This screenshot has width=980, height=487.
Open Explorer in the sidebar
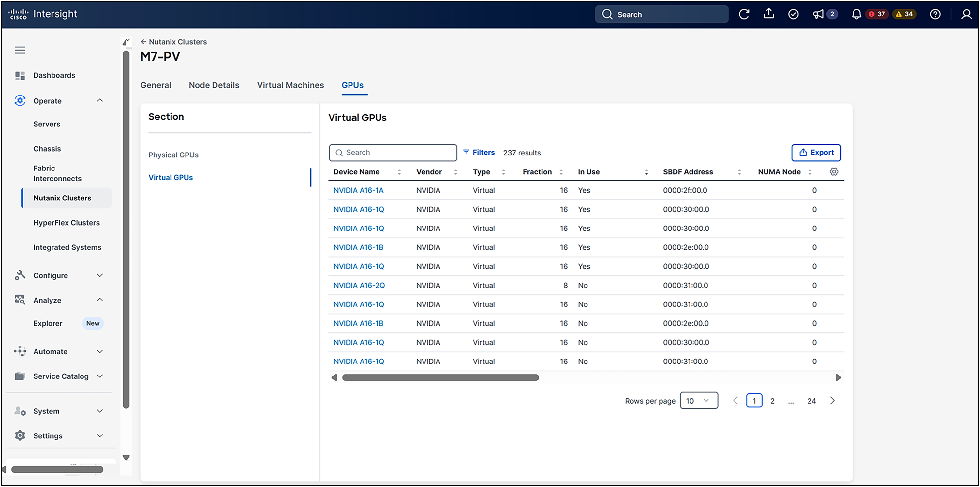click(x=48, y=323)
